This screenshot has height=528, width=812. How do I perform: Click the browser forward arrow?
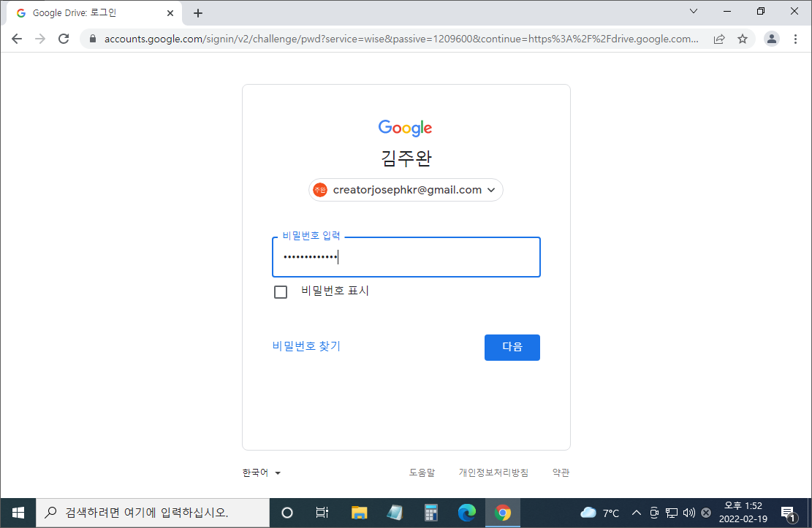tap(40, 39)
